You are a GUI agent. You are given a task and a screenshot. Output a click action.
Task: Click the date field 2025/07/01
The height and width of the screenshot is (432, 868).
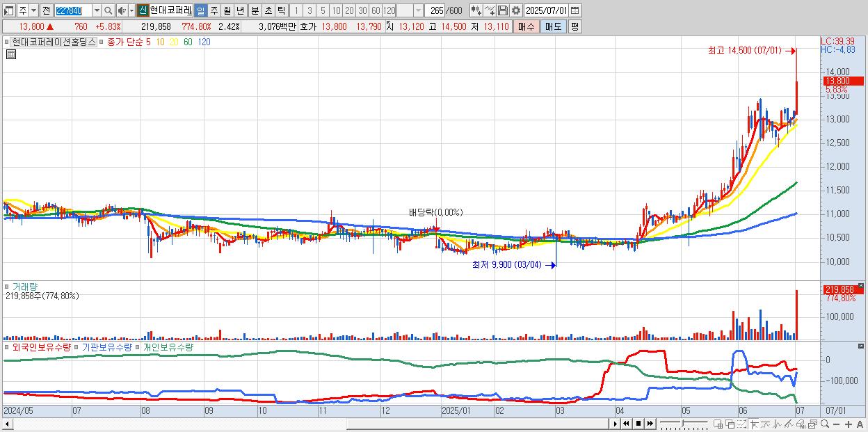[x=547, y=10]
